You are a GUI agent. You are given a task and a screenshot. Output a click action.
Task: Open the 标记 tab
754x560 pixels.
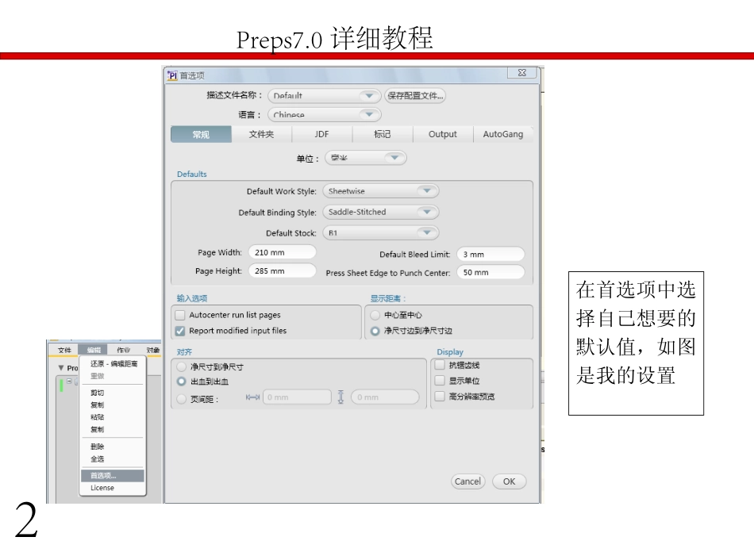(383, 135)
